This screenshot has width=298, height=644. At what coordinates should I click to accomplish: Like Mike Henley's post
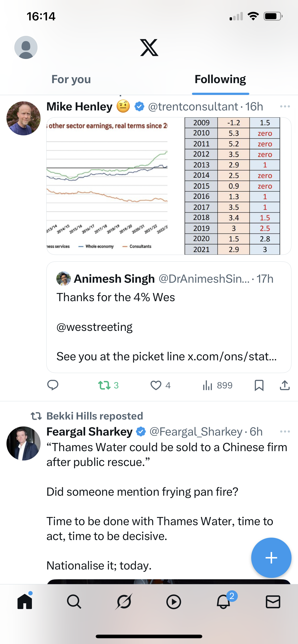156,385
